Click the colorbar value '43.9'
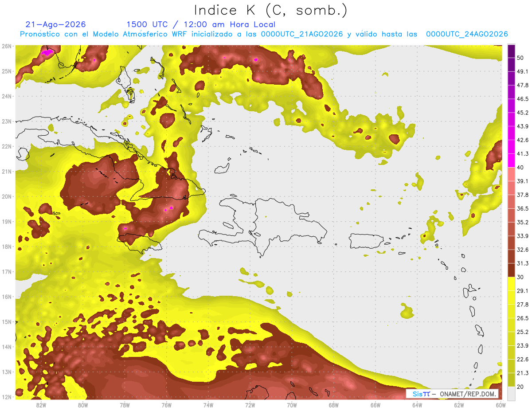 tap(523, 126)
